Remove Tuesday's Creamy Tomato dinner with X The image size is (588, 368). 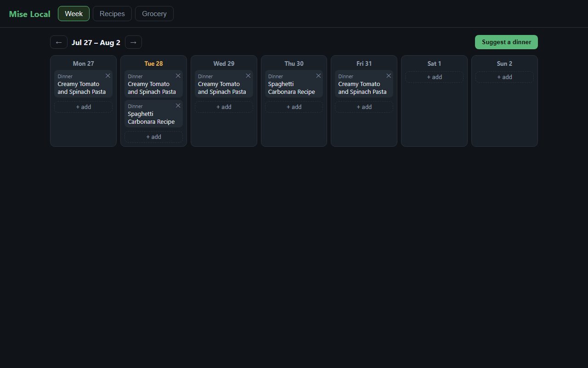pyautogui.click(x=178, y=76)
